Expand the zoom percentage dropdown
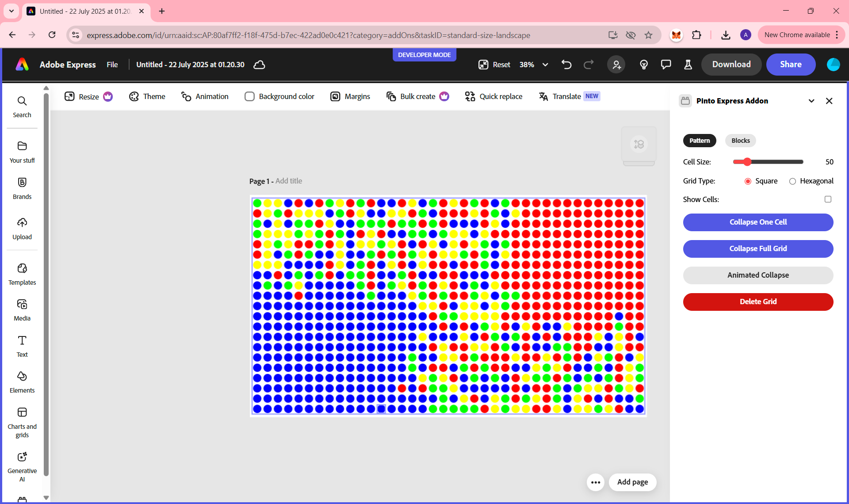849x504 pixels. click(x=545, y=65)
